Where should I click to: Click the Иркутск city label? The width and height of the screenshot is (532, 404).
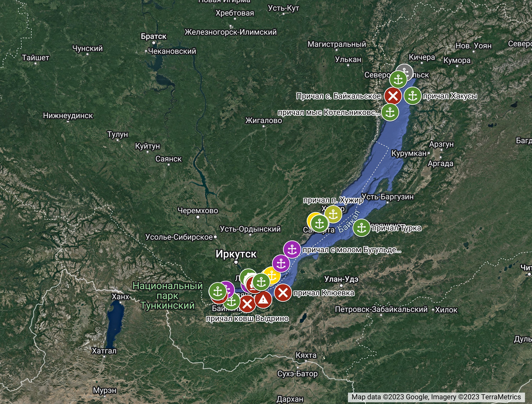pyautogui.click(x=236, y=254)
